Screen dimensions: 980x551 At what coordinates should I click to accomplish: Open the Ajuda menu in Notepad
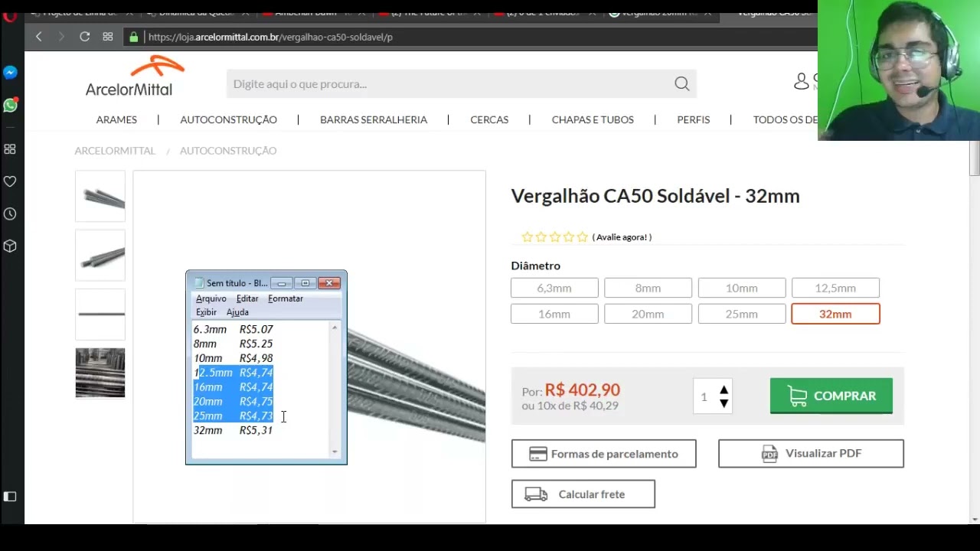237,312
